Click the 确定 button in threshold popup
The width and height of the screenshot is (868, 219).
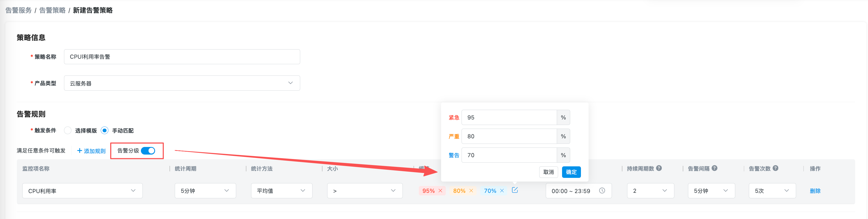pos(571,172)
